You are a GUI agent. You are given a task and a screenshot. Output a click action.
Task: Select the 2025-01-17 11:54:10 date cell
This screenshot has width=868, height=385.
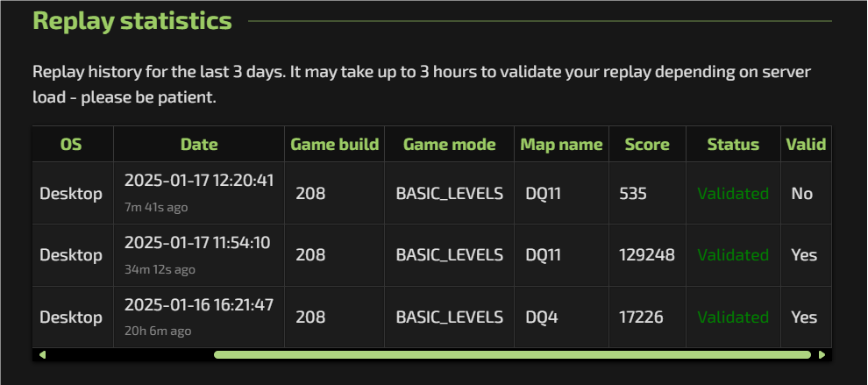click(197, 243)
